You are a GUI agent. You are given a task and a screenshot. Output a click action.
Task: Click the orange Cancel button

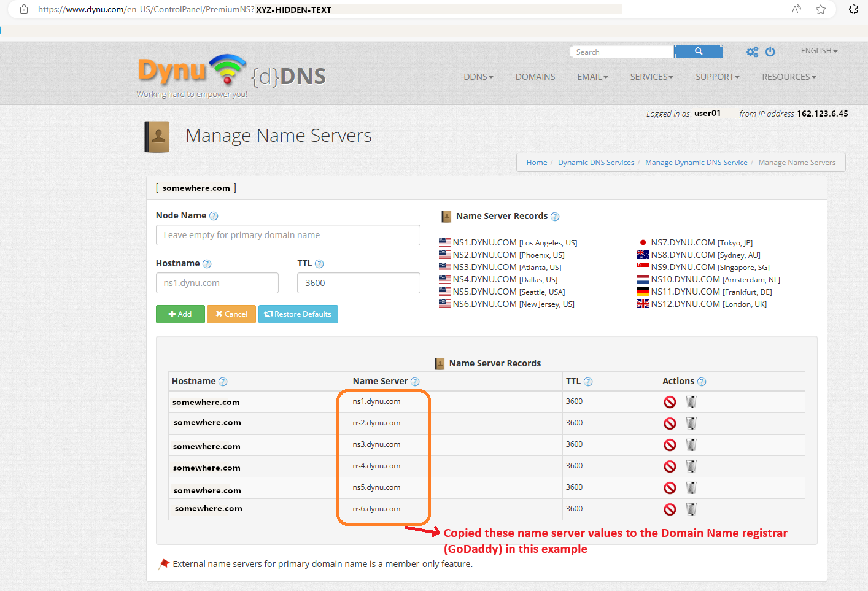tap(231, 314)
